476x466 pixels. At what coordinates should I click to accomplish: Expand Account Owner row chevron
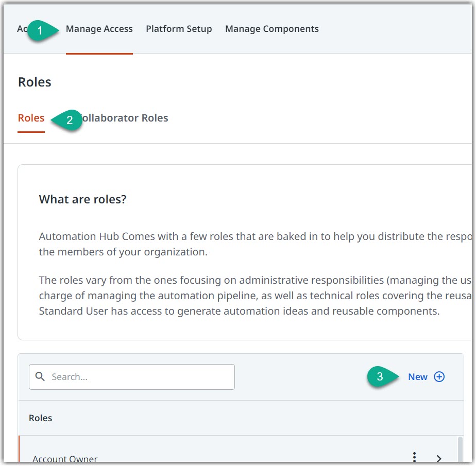click(438, 458)
